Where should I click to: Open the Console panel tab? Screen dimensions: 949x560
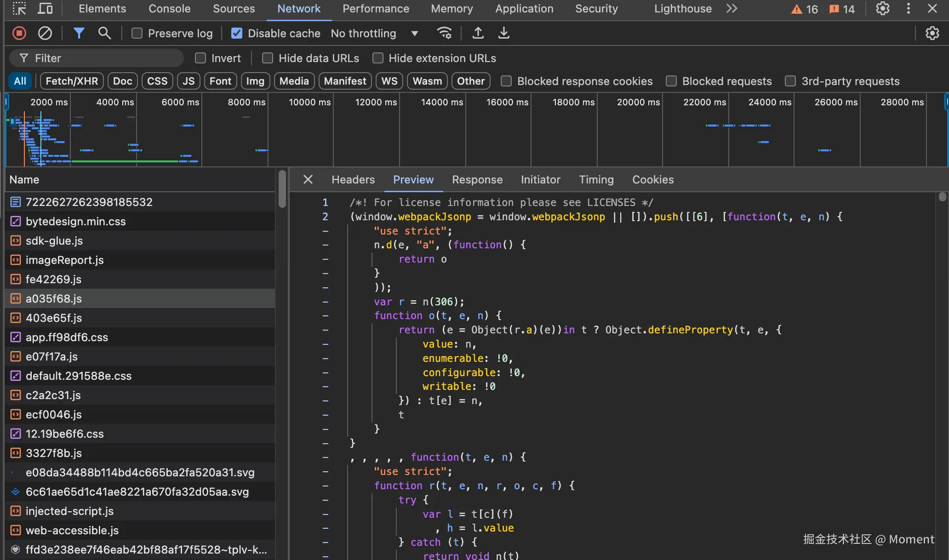tap(169, 8)
